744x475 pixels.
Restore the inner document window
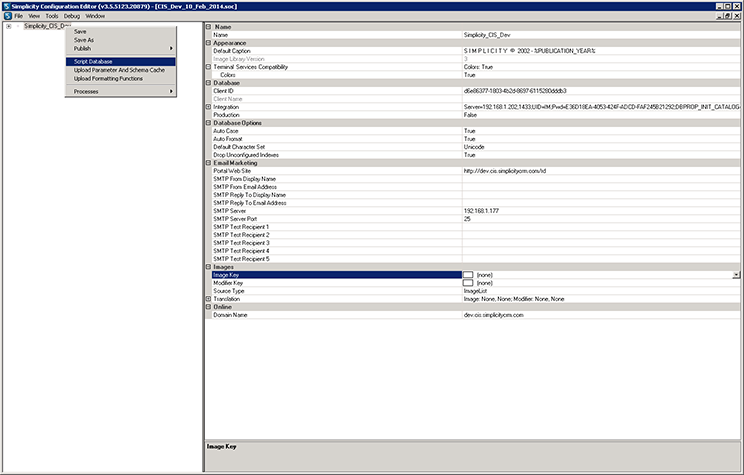tap(728, 16)
